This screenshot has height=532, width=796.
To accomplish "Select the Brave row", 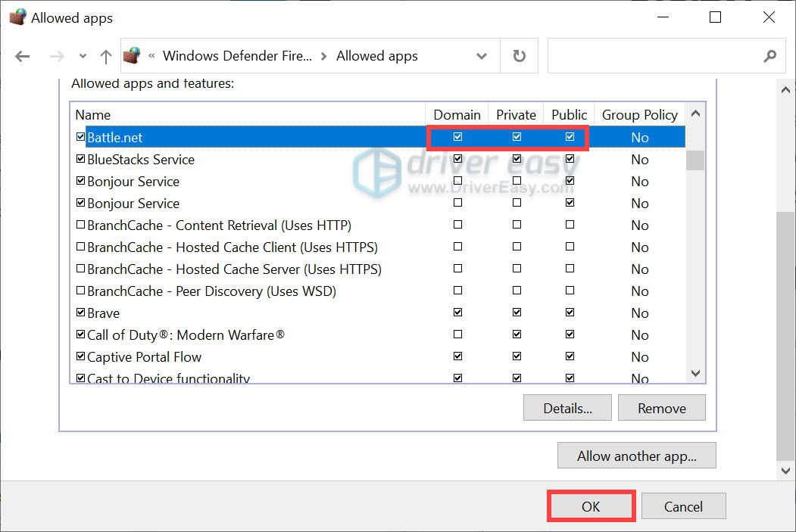I will (379, 313).
